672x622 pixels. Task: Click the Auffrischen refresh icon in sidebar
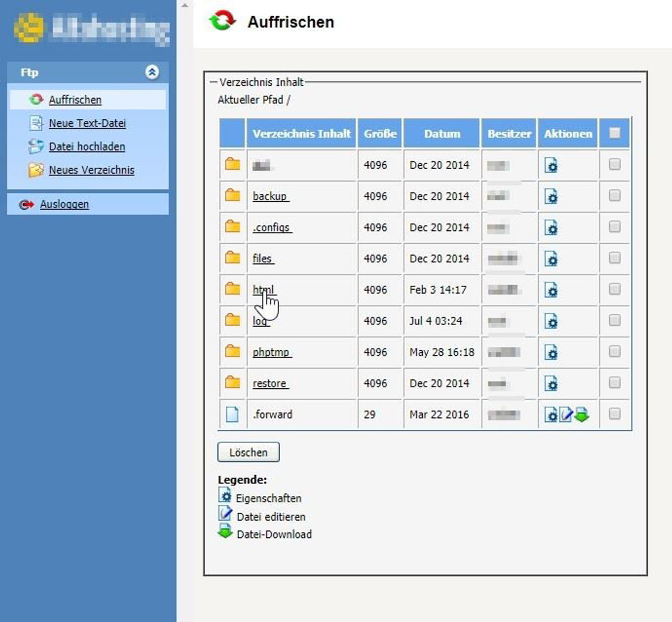[x=36, y=100]
